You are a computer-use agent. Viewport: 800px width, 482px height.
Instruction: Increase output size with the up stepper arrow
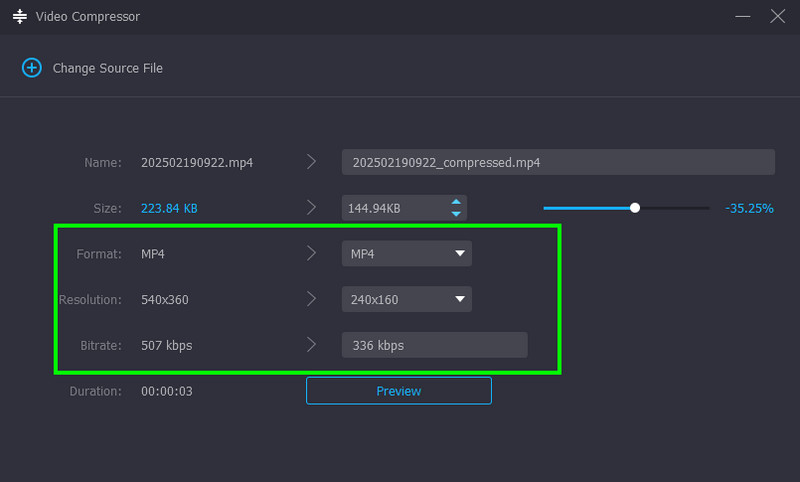[456, 202]
